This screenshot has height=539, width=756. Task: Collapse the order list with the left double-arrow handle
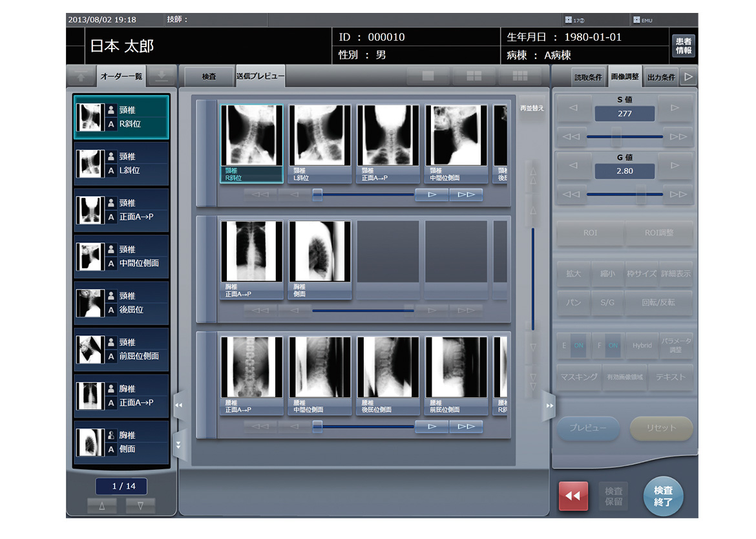tap(179, 405)
